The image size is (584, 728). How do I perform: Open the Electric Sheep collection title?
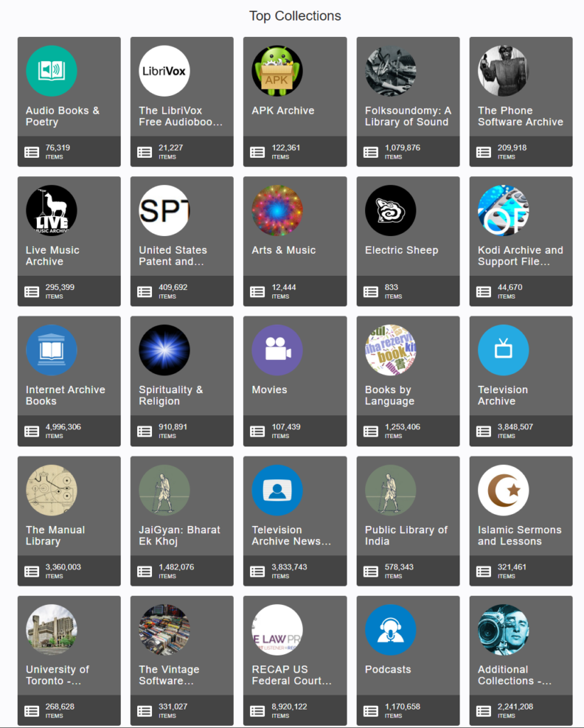tap(401, 250)
